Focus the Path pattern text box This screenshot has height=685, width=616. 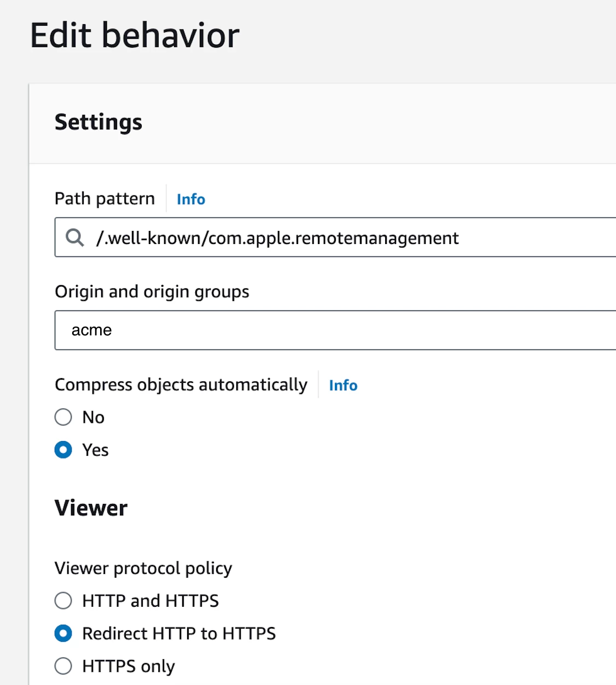(x=335, y=237)
